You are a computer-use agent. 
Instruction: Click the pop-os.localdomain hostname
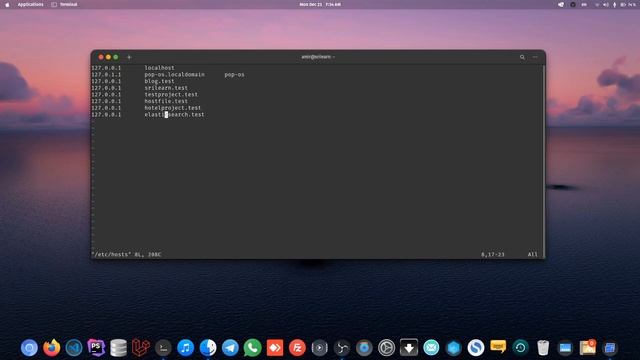(x=174, y=75)
